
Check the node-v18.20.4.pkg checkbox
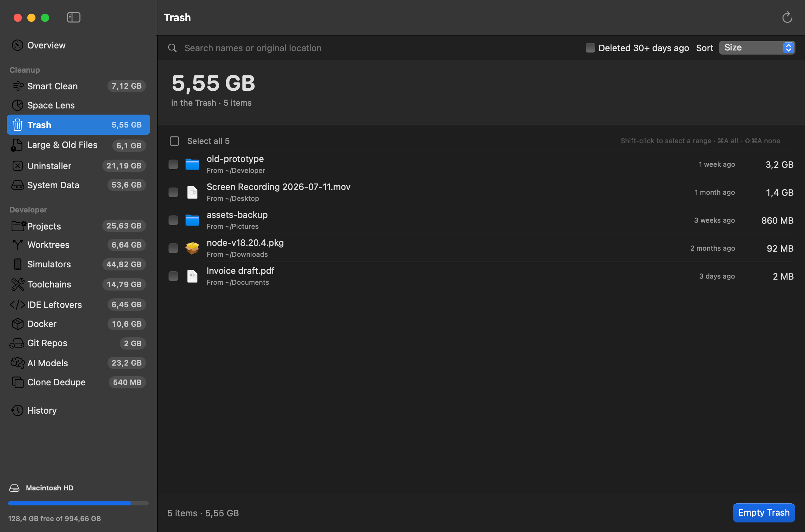pyautogui.click(x=173, y=248)
